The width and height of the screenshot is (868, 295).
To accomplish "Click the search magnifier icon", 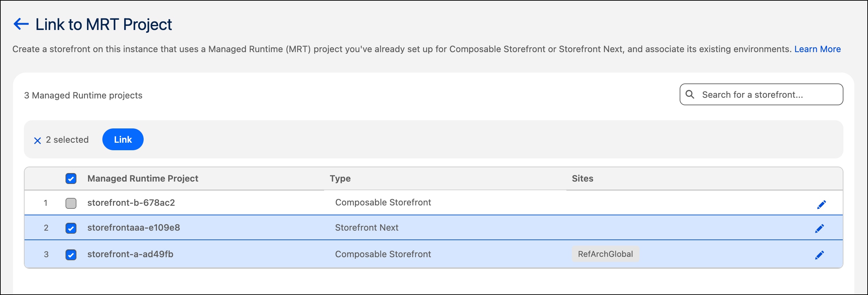I will coord(690,94).
